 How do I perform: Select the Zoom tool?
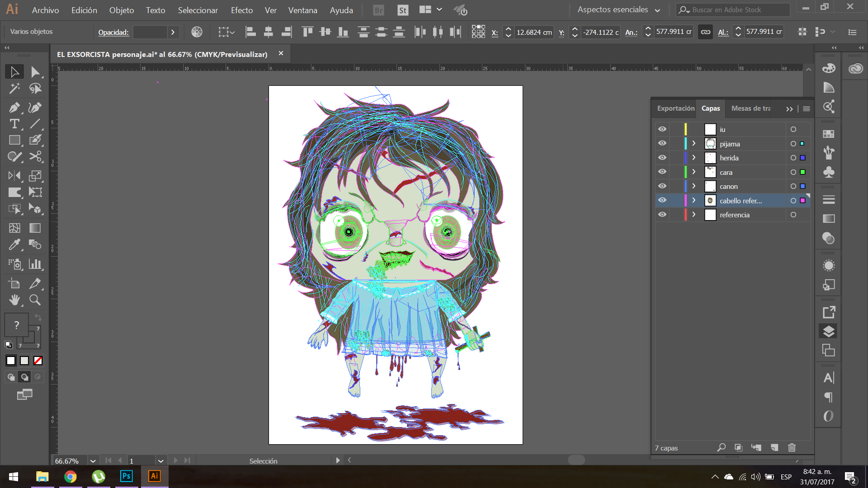pos(35,300)
